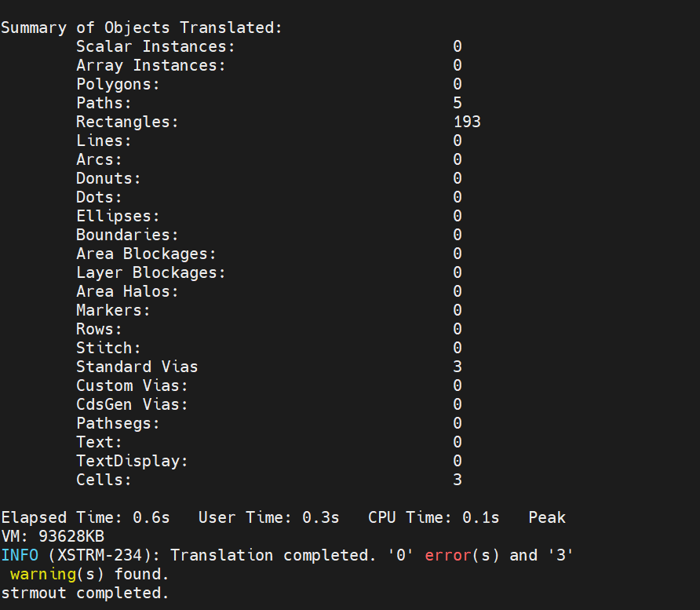The image size is (700, 610).
Task: Click the Rectangles count 193
Action: pyautogui.click(x=467, y=122)
